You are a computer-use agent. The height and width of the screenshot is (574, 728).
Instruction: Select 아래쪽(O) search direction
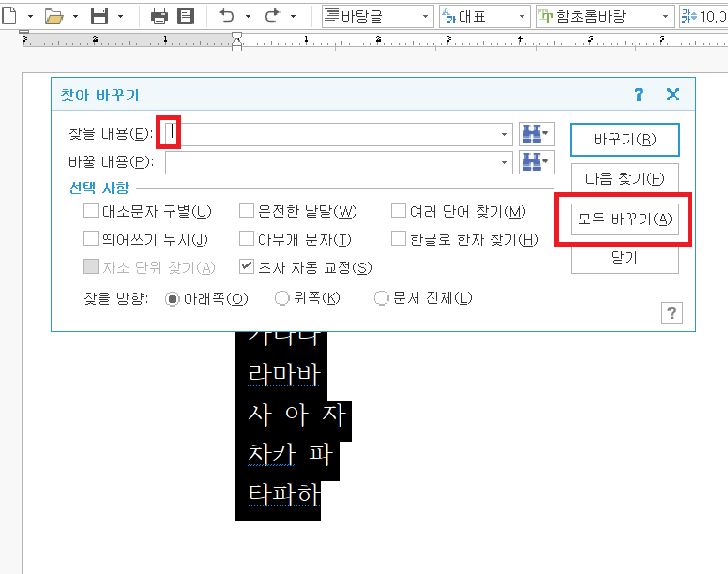pyautogui.click(x=173, y=298)
